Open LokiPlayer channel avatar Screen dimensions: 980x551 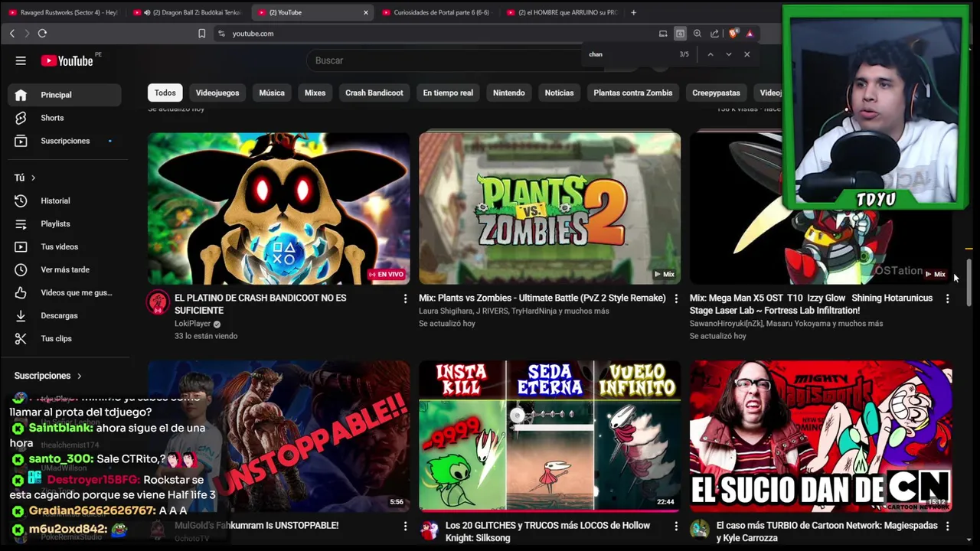tap(158, 302)
